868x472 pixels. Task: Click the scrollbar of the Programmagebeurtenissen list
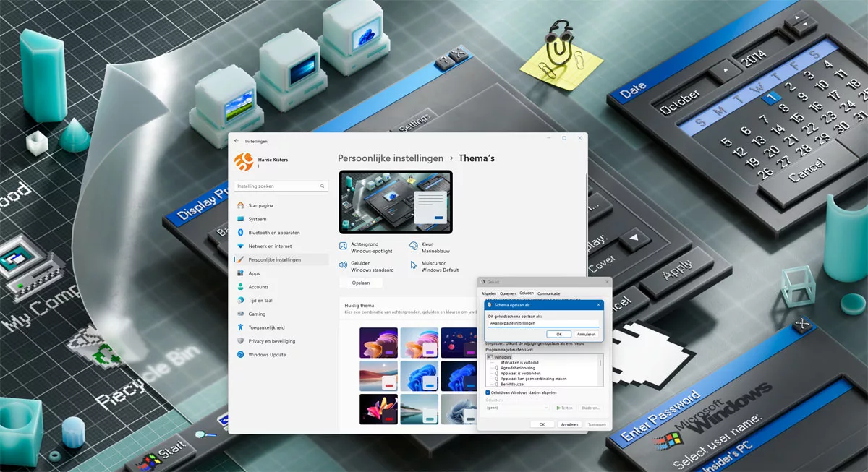point(600,370)
